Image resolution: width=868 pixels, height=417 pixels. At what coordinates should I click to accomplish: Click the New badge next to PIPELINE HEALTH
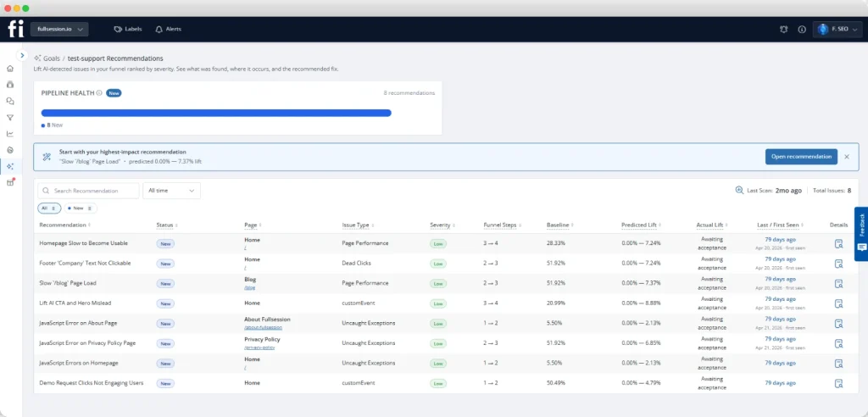[x=114, y=93]
